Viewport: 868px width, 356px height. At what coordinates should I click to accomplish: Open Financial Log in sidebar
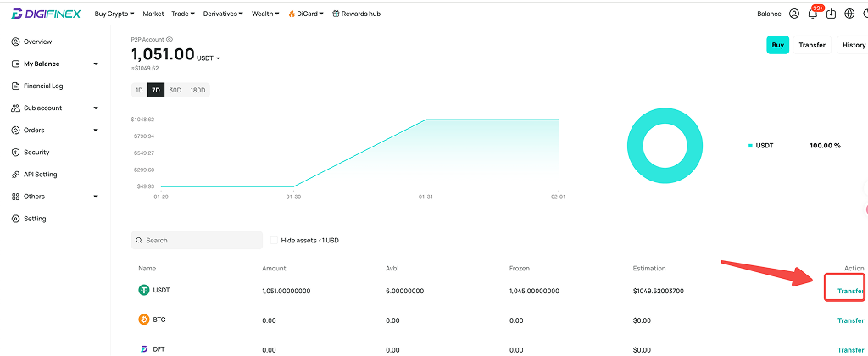(43, 86)
